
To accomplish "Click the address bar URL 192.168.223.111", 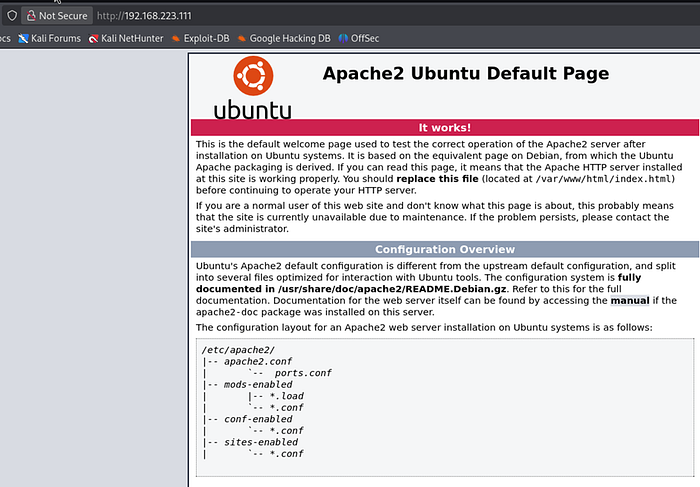I will [144, 16].
